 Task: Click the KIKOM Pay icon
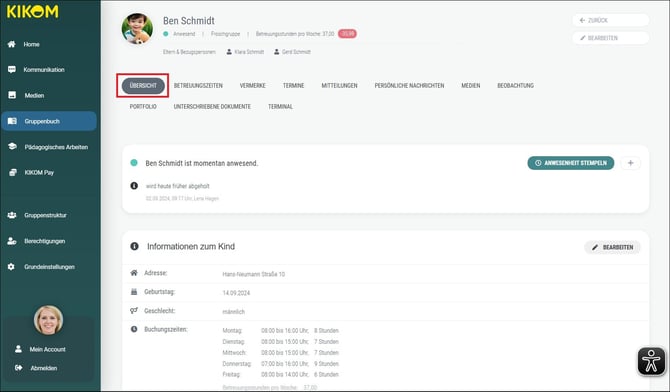tap(12, 173)
